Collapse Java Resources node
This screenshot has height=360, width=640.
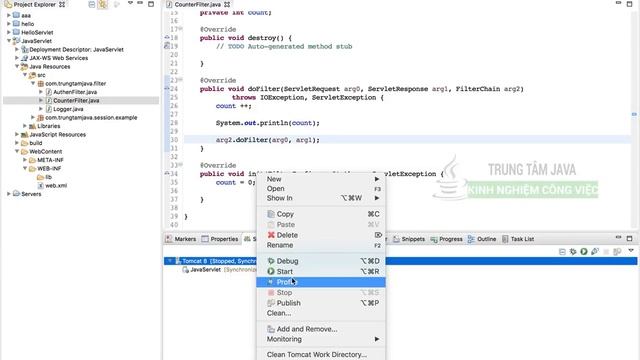[17, 66]
